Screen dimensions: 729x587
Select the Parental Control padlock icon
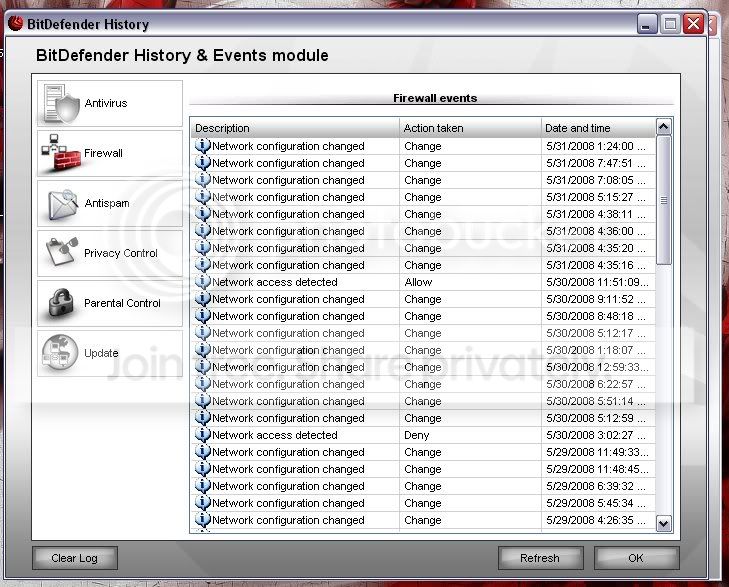pyautogui.click(x=61, y=303)
